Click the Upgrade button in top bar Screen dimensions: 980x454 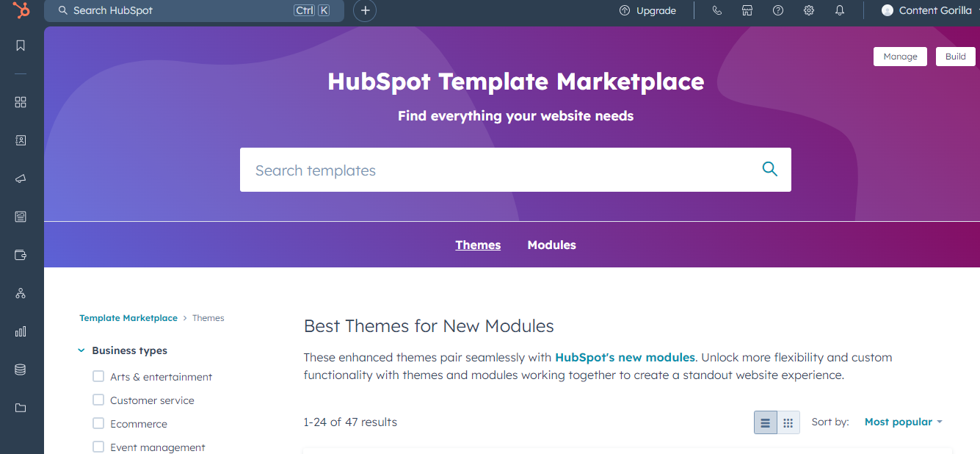coord(647,10)
